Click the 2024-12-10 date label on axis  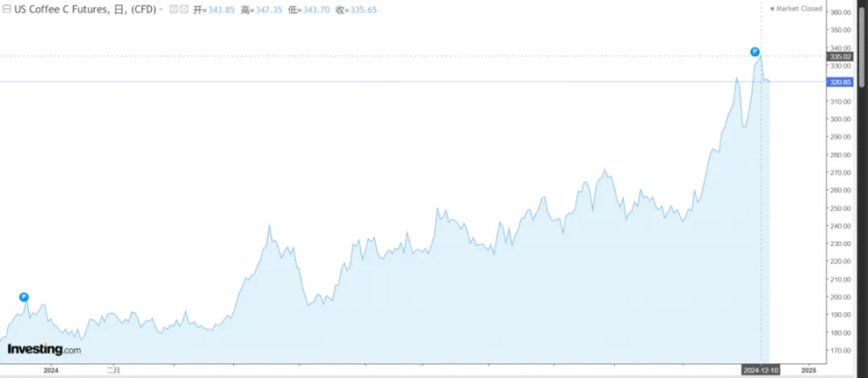pyautogui.click(x=761, y=369)
